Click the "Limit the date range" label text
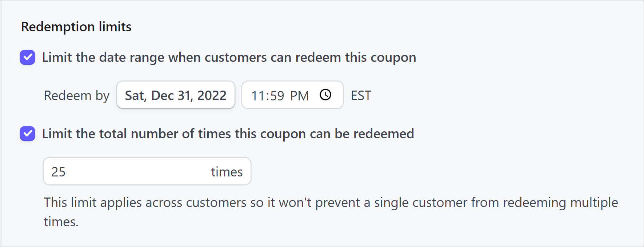The image size is (644, 247). [x=229, y=57]
